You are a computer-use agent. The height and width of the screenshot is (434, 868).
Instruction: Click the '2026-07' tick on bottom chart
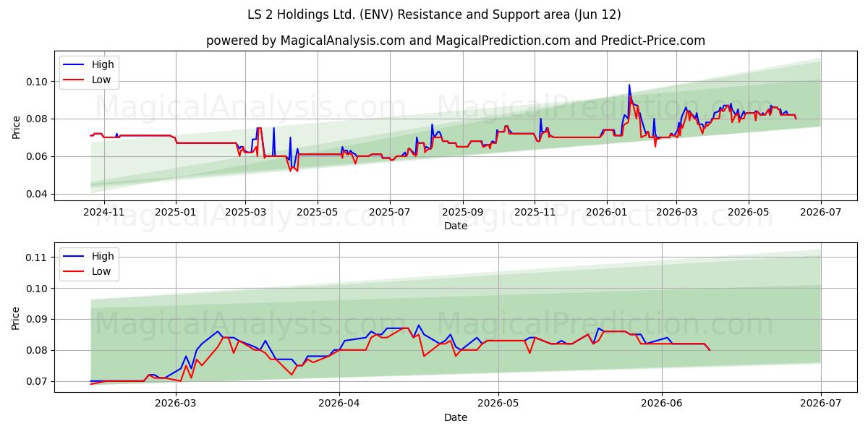tap(821, 404)
